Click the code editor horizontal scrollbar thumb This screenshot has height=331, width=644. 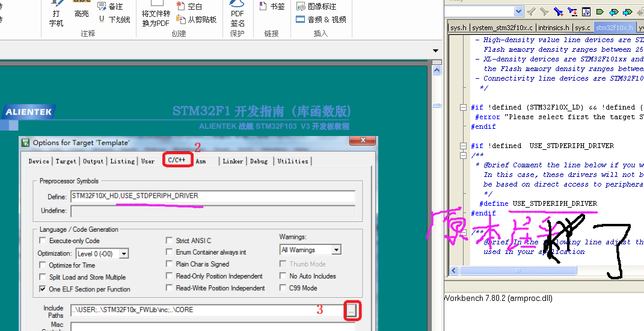coord(518,270)
